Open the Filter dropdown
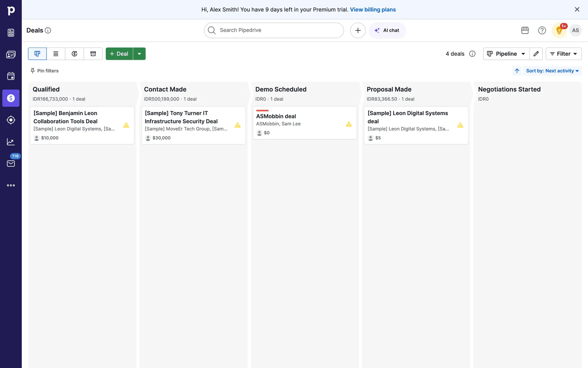 coord(563,54)
